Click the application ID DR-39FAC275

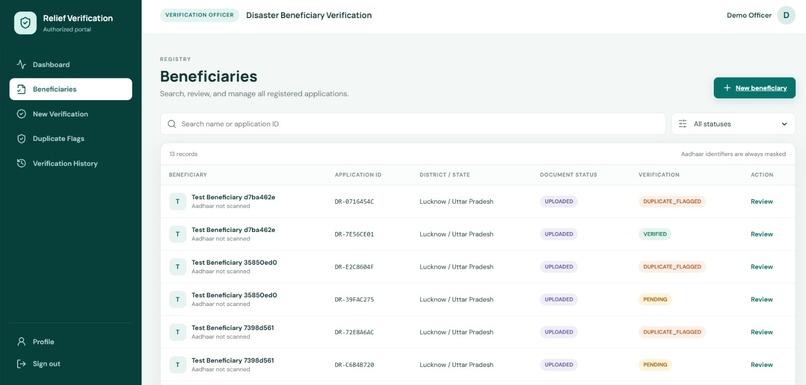[x=354, y=299]
